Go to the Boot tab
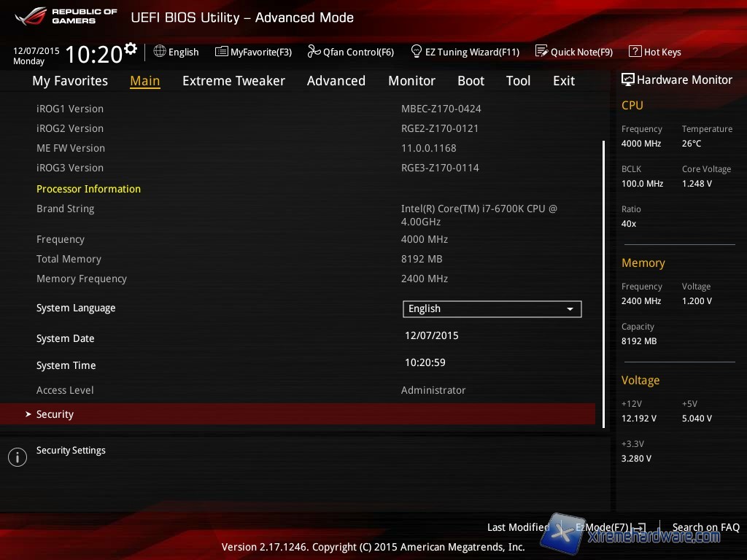The width and height of the screenshot is (747, 560). [x=471, y=81]
